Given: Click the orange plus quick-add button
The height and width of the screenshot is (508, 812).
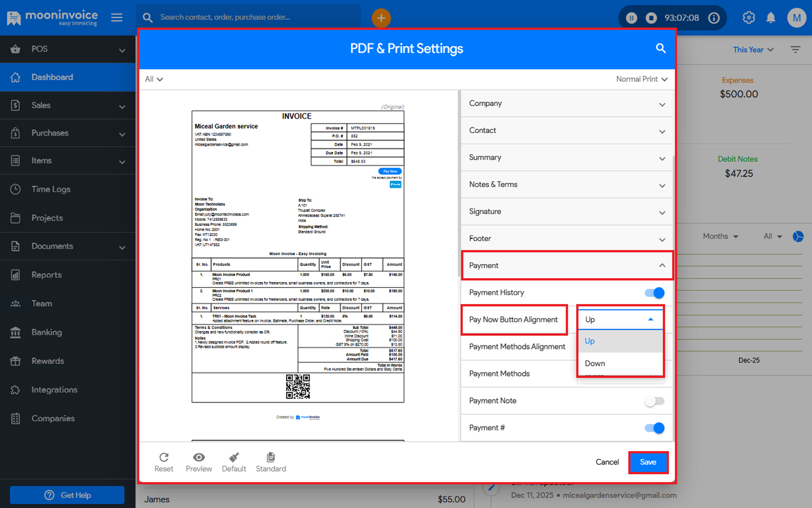Looking at the screenshot, I should click(381, 18).
